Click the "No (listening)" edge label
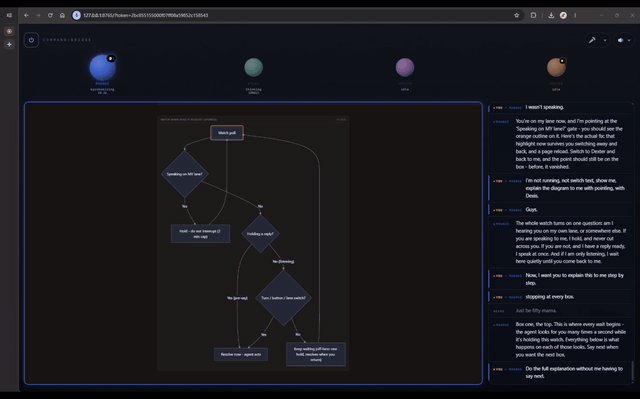 (x=283, y=262)
